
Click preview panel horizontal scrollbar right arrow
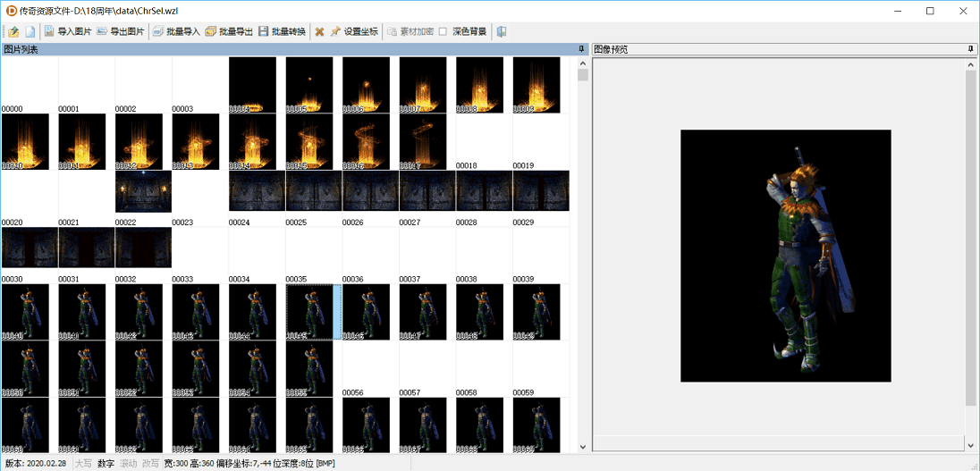pyautogui.click(x=971, y=444)
